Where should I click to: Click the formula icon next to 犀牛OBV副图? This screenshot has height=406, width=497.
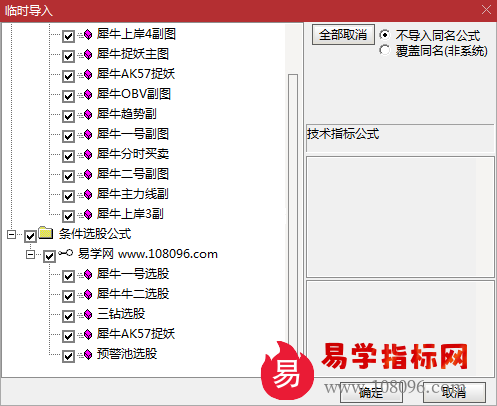88,94
